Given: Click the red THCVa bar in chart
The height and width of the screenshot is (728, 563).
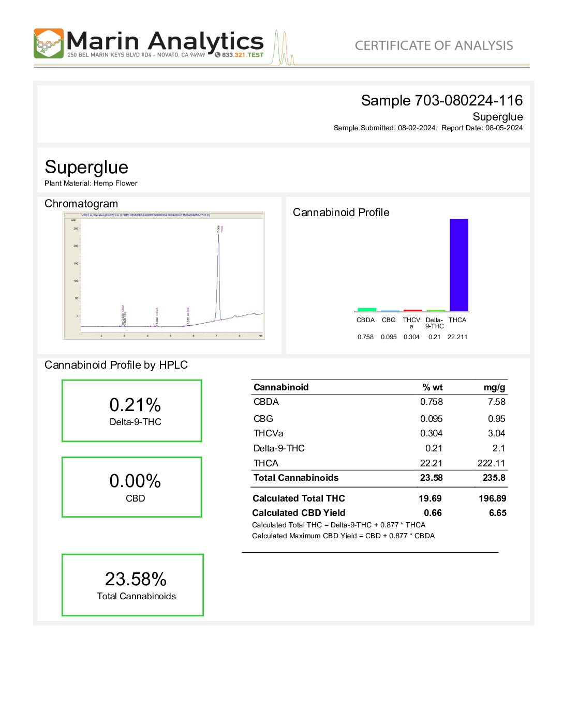Looking at the screenshot, I should coord(413,310).
